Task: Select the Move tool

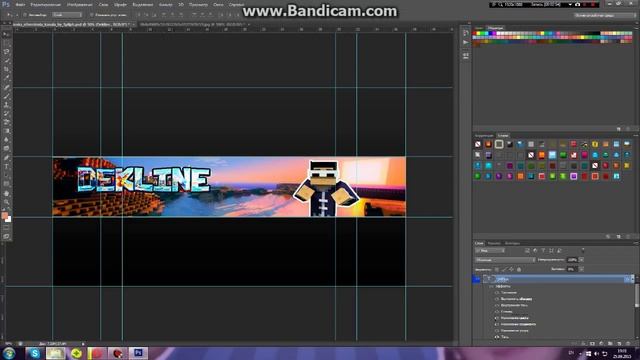Action: tap(7, 35)
